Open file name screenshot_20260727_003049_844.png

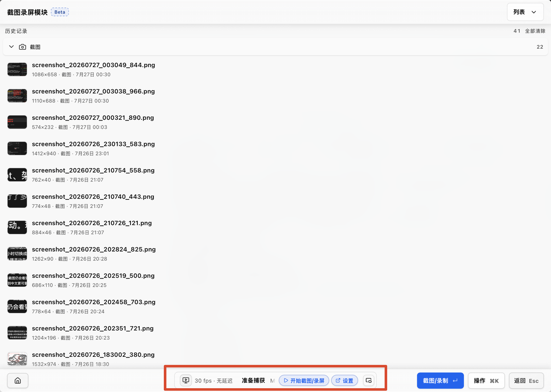point(93,65)
